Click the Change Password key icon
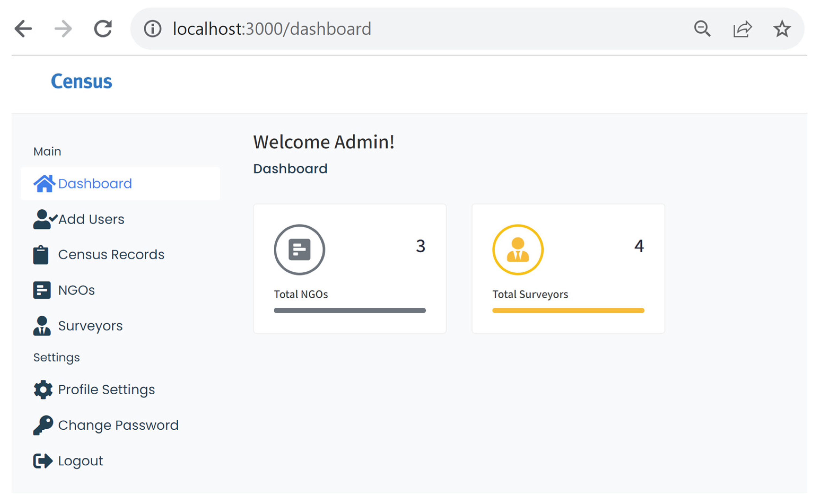 coord(43,425)
